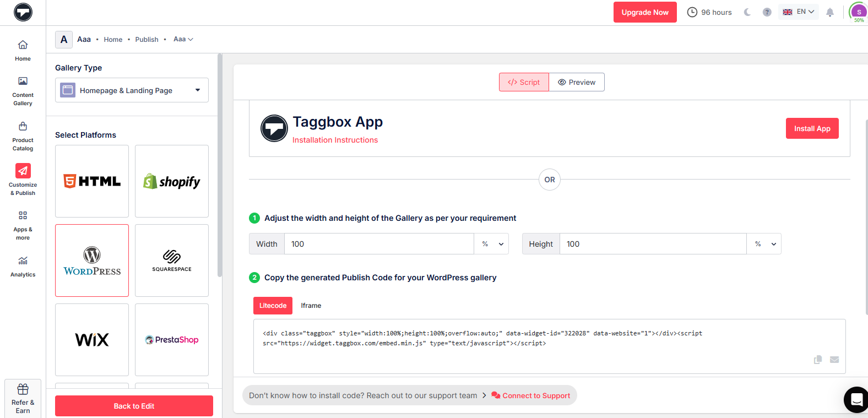This screenshot has height=418, width=868.
Task: Click the generated embed code text box
Action: tap(549, 346)
